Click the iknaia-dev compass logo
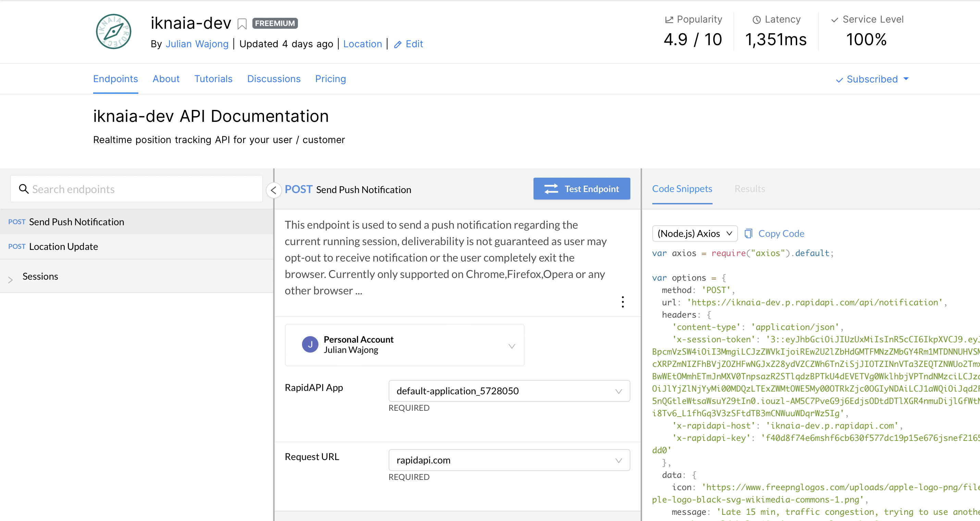Image resolution: width=980 pixels, height=521 pixels. coord(113,31)
